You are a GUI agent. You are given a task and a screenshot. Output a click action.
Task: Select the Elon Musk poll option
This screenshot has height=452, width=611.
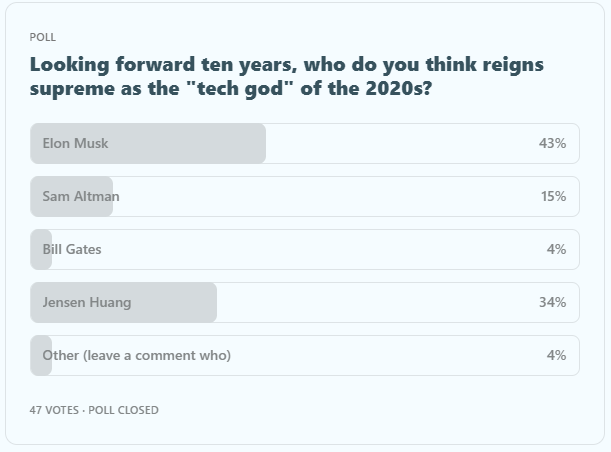(76, 143)
